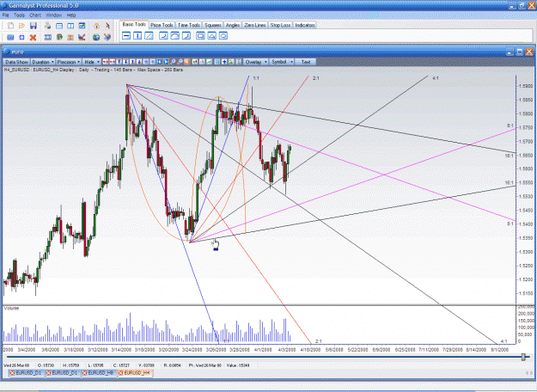Click the top 1:1 angle label
Viewport: 537px width, 392px height.
point(256,78)
